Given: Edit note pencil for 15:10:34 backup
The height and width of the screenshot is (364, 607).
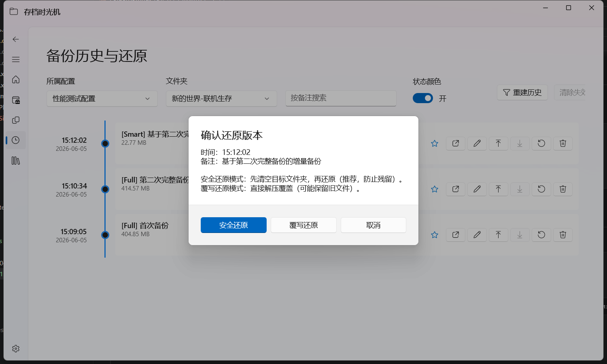Looking at the screenshot, I should click(x=477, y=189).
